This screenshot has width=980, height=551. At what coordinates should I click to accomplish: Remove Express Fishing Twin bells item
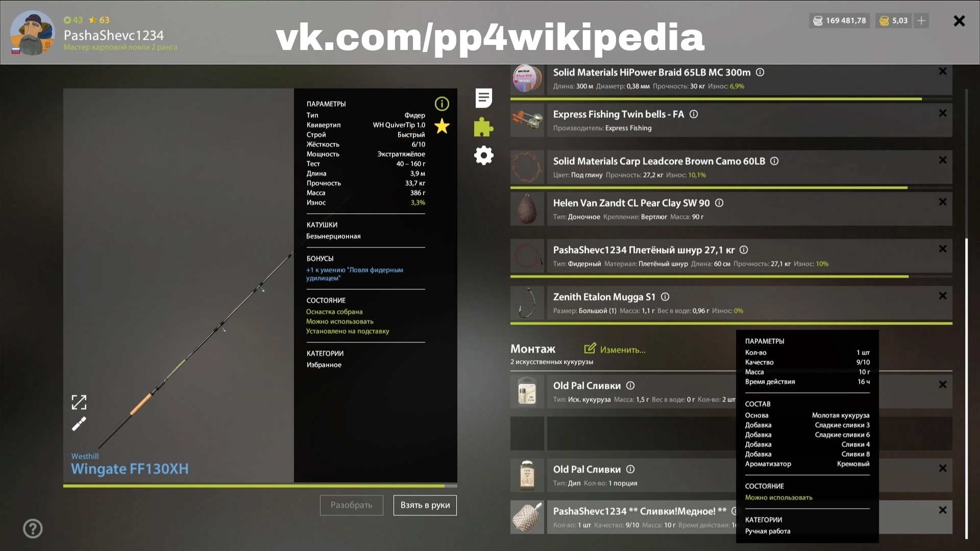pyautogui.click(x=942, y=113)
